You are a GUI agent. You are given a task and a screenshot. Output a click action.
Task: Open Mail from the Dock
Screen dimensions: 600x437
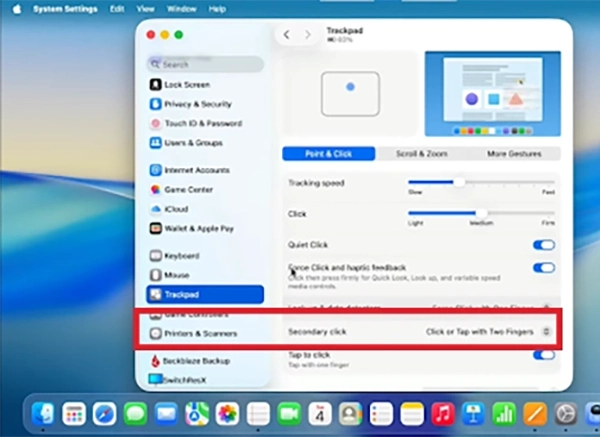(166, 414)
